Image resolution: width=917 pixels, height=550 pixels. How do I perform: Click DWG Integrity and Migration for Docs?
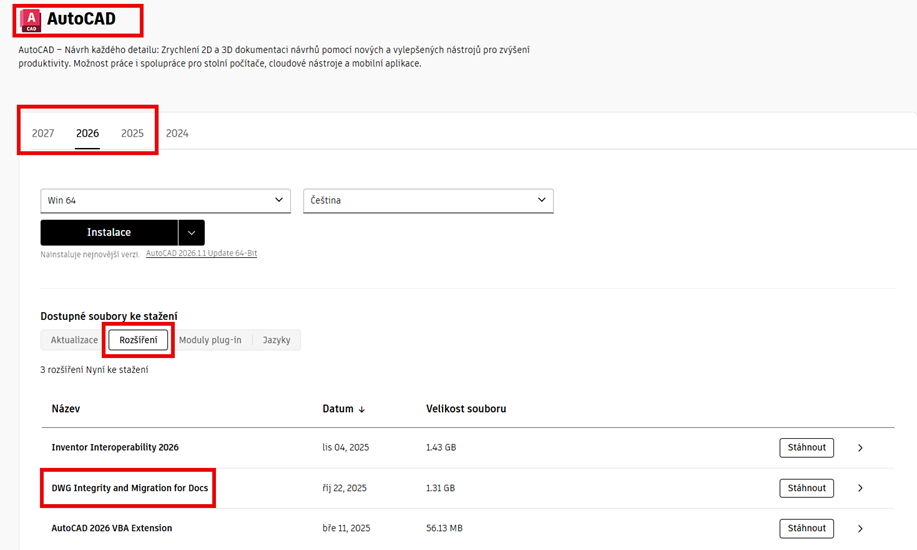pos(130,488)
